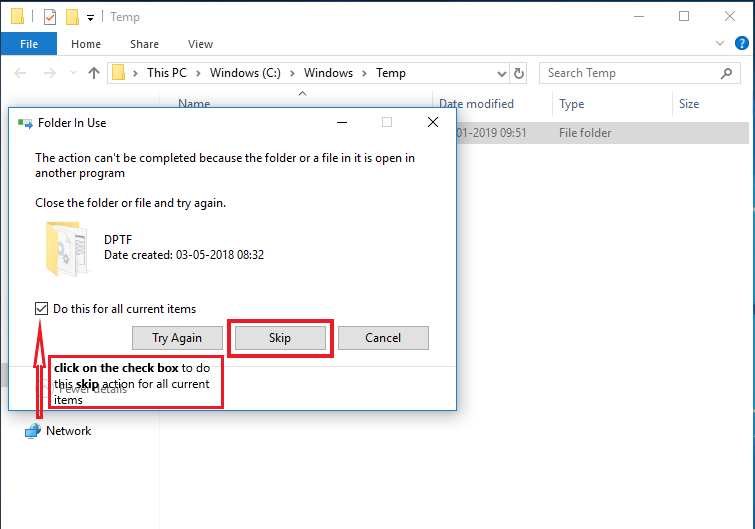Click the Try Again button
The width and height of the screenshot is (755, 529).
point(177,338)
